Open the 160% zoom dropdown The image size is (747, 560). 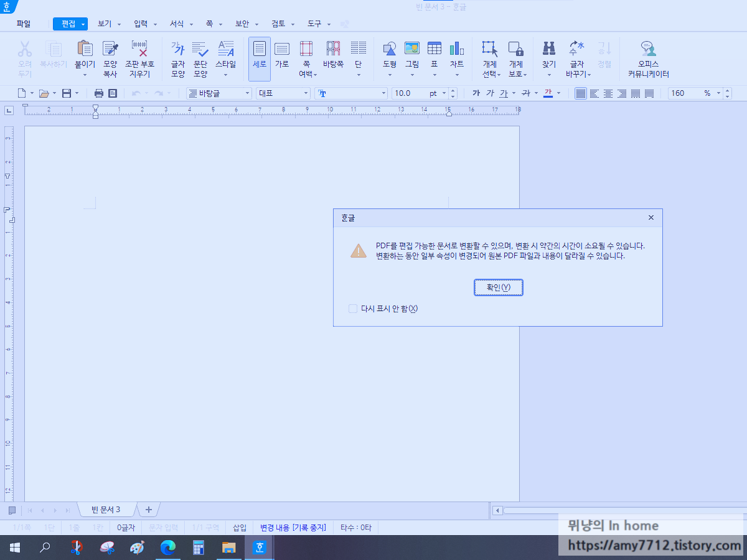pyautogui.click(x=719, y=93)
